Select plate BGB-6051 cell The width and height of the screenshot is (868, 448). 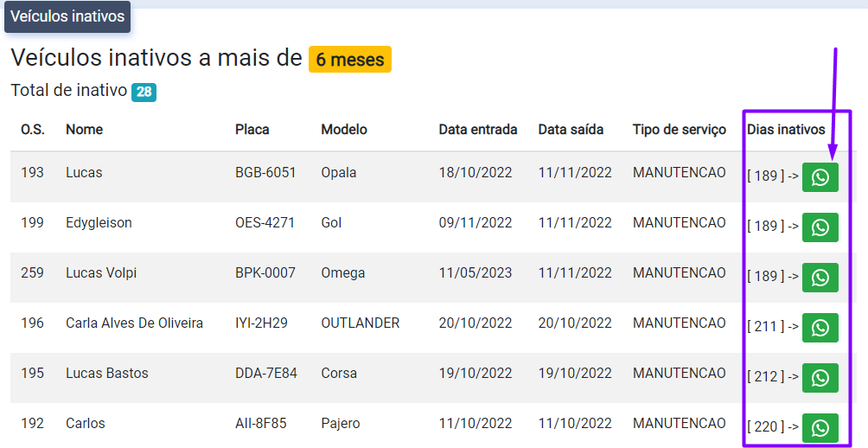click(265, 173)
